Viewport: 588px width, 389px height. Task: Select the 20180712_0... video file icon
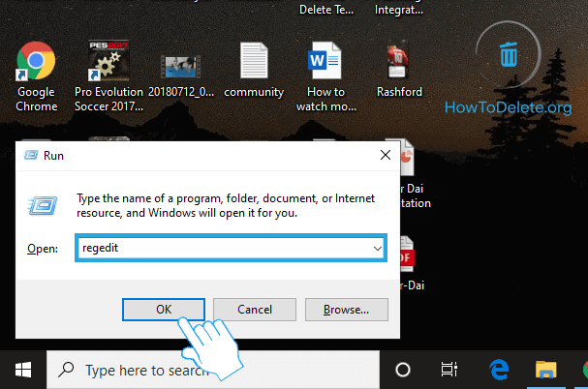(x=181, y=67)
